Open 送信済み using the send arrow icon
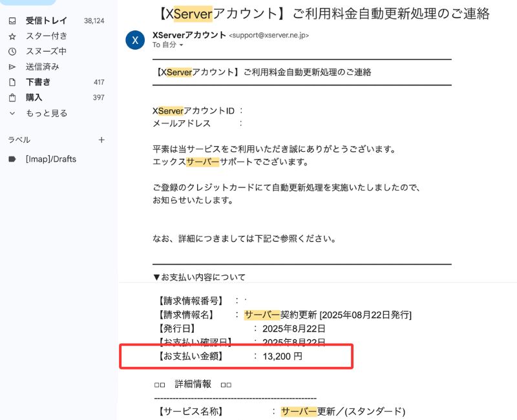 tap(14, 67)
